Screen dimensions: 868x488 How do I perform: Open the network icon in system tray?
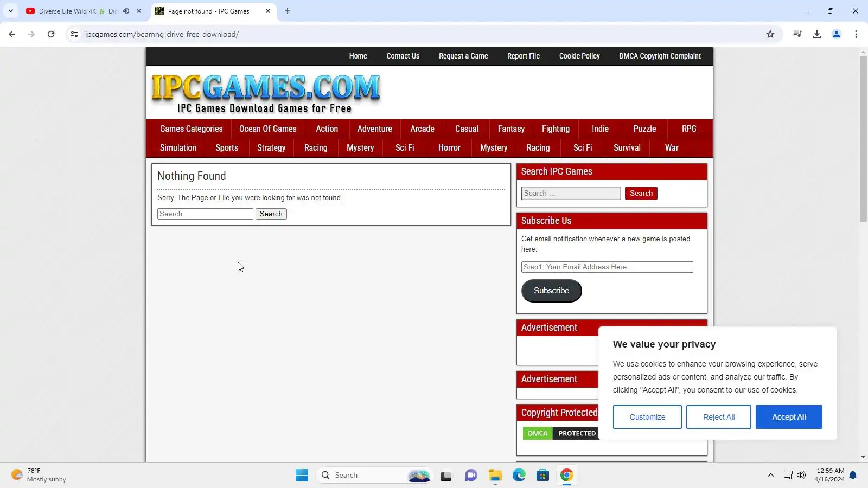click(x=788, y=476)
